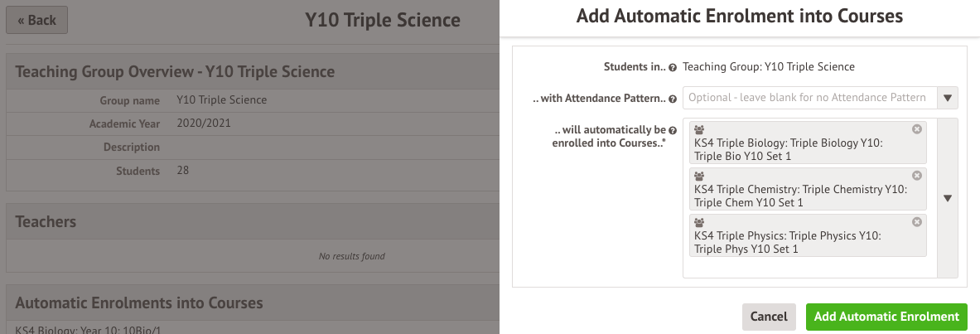The height and width of the screenshot is (334, 980).
Task: Click the help icon beside 'with Attendance Pattern'
Action: tap(673, 99)
